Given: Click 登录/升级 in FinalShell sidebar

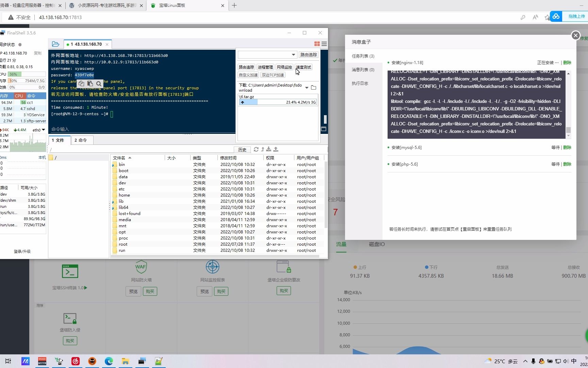Looking at the screenshot, I should [x=22, y=251].
